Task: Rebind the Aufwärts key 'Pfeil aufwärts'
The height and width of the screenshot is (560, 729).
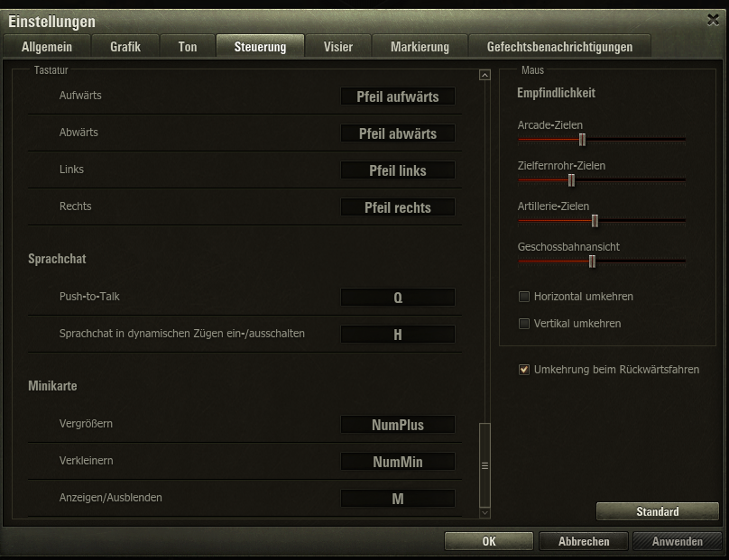Action: [398, 96]
